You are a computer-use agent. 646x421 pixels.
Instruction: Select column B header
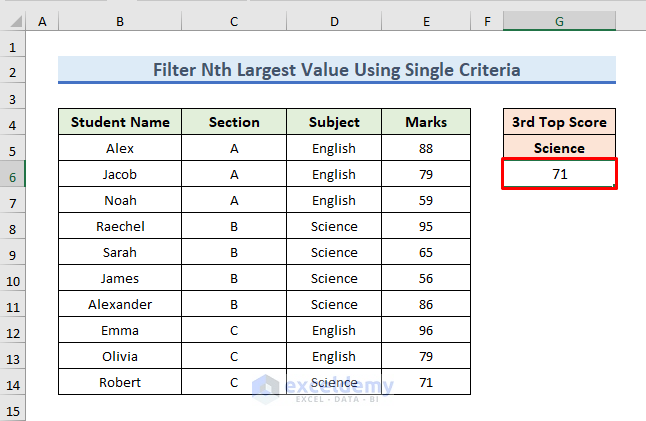[x=120, y=21]
